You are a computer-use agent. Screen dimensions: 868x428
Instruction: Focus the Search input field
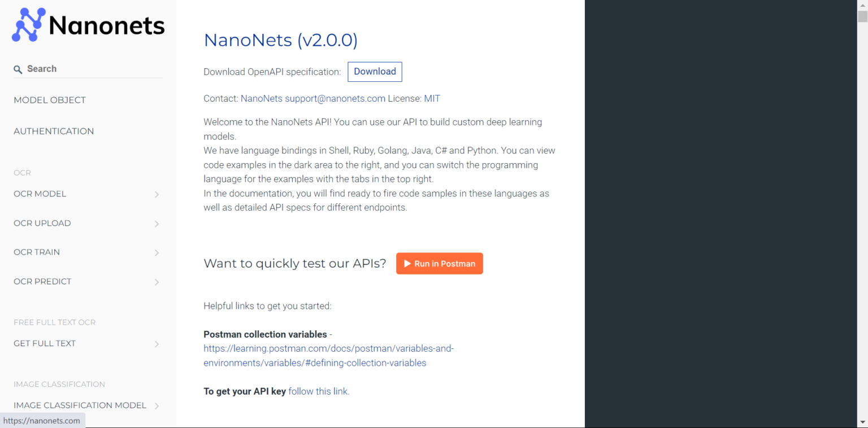[x=90, y=69]
